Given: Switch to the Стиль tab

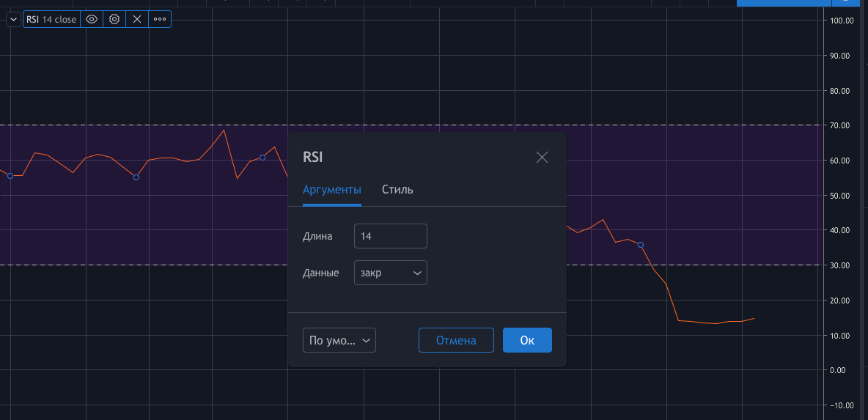Looking at the screenshot, I should coord(397,190).
